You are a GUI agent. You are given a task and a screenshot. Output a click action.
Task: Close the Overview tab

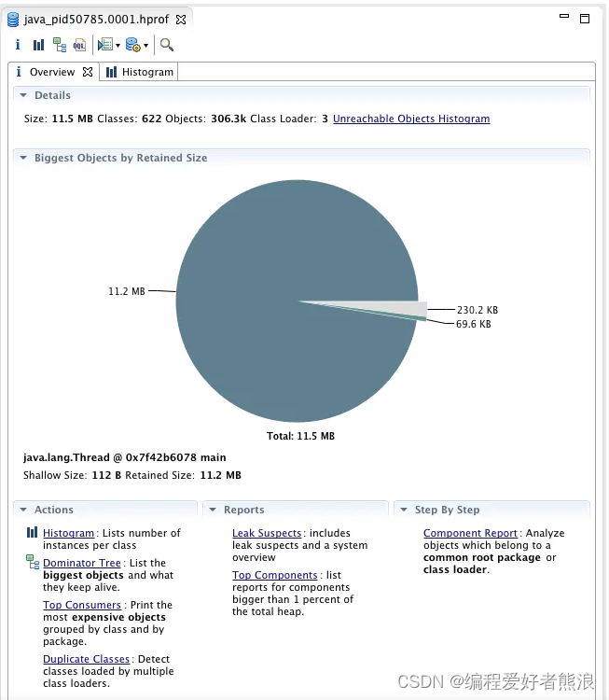click(x=88, y=72)
